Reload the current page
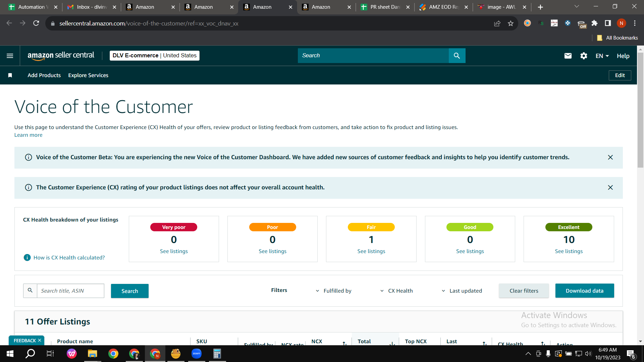Image resolution: width=644 pixels, height=362 pixels. 36,23
